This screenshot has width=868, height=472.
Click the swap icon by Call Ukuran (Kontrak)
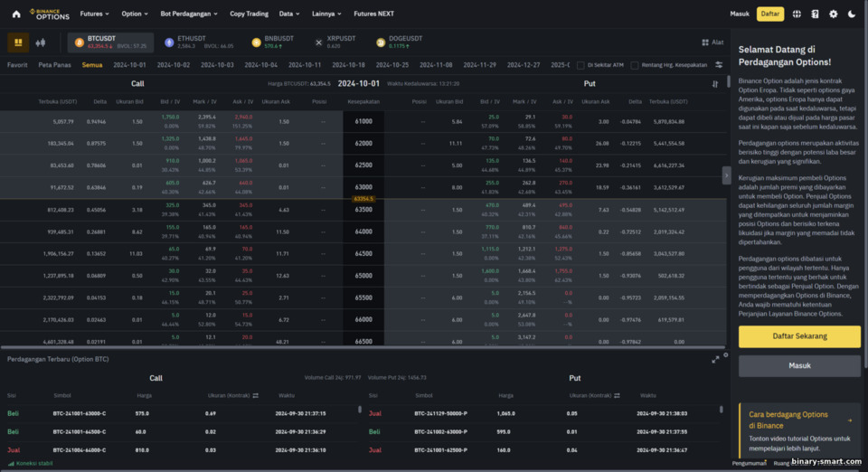(255, 396)
